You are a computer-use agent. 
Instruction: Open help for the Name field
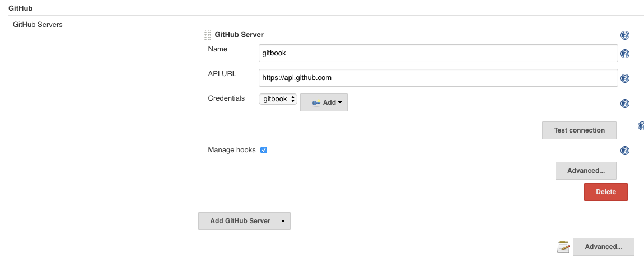[x=625, y=54]
